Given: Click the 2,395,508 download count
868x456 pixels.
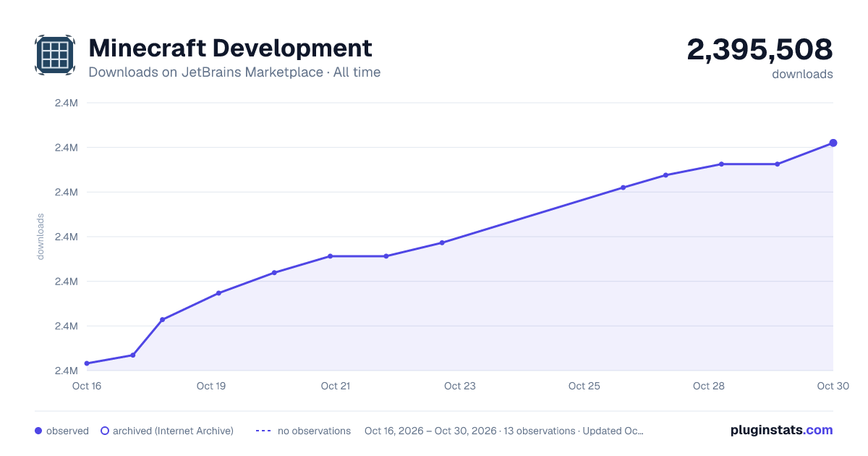Looking at the screenshot, I should click(759, 49).
